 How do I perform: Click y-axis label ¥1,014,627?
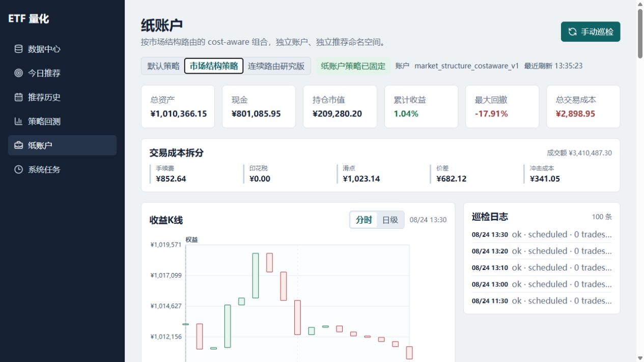click(166, 306)
